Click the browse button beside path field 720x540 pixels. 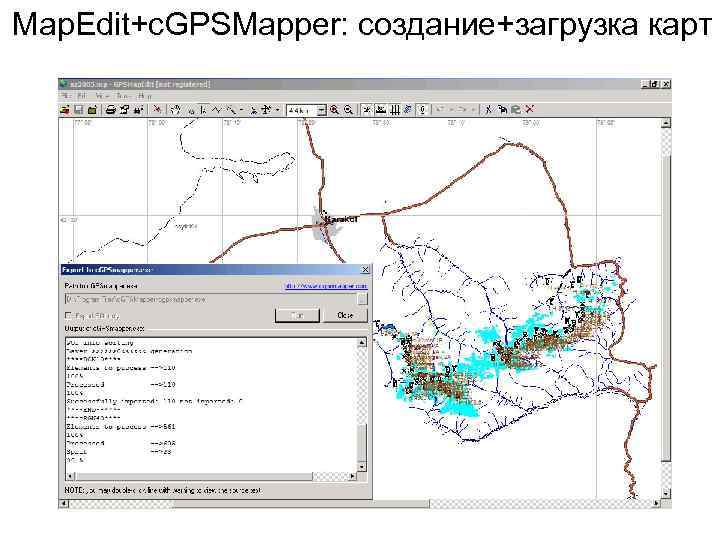pos(363,299)
